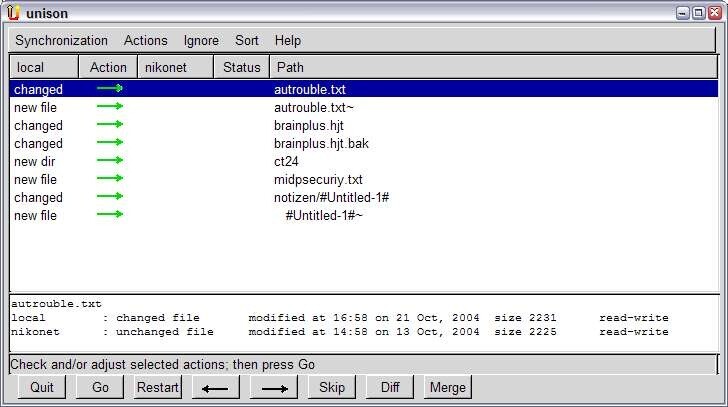Image resolution: width=728 pixels, height=407 pixels.
Task: Click the left arrow propagate button
Action: 215,387
